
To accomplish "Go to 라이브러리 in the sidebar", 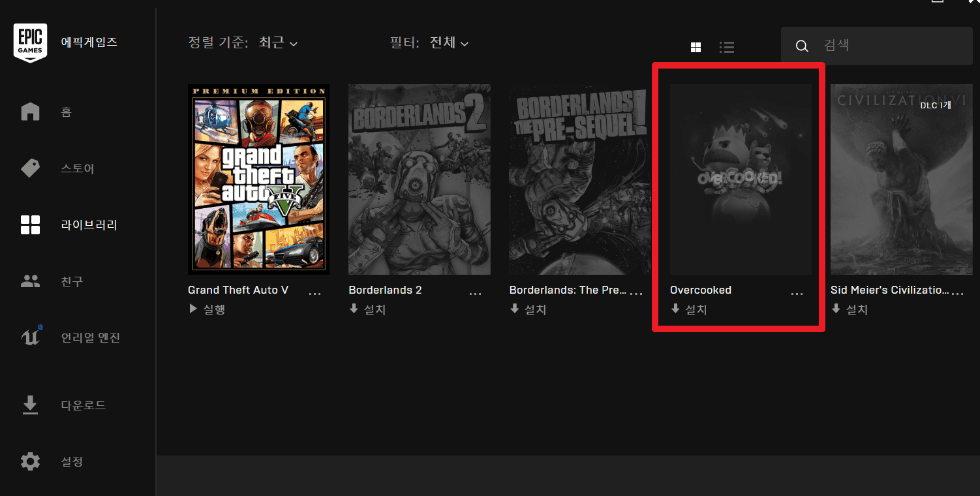I will coord(89,225).
